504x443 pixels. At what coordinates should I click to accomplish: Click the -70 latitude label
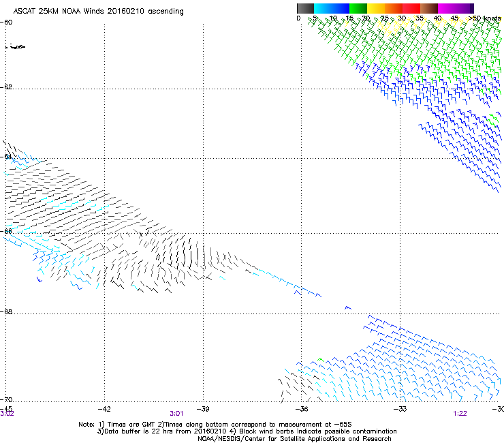6,400
